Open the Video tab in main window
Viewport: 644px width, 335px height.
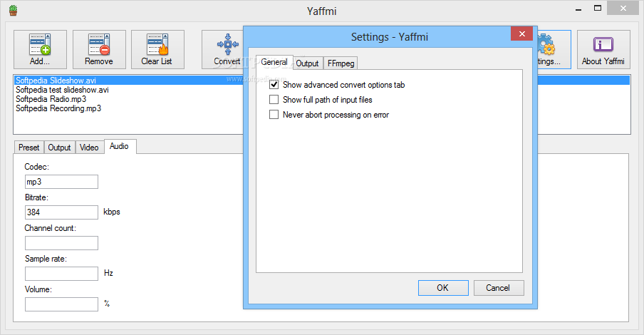[x=89, y=147]
